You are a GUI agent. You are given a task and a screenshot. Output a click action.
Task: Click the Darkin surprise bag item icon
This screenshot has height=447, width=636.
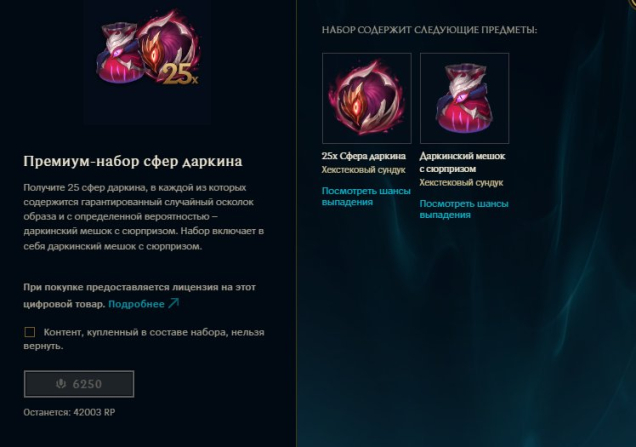tap(464, 98)
